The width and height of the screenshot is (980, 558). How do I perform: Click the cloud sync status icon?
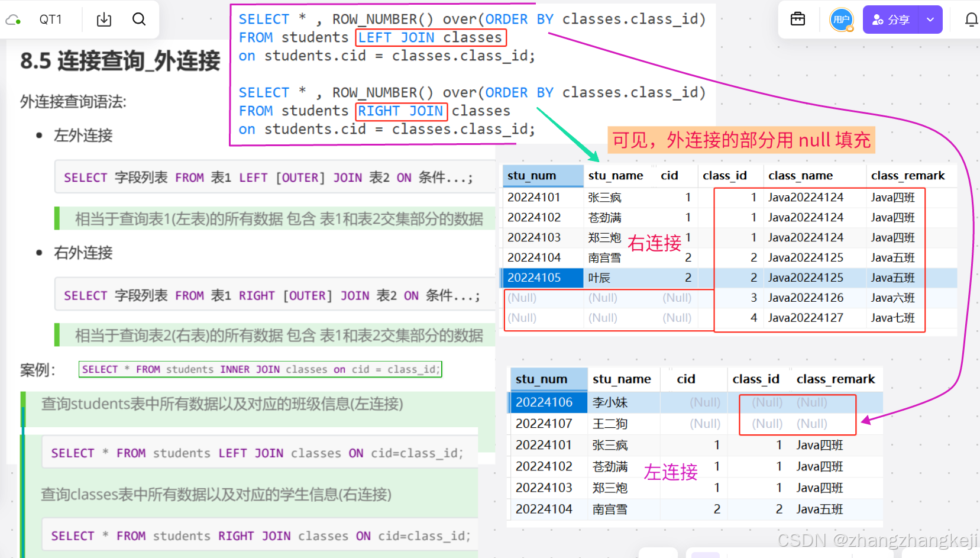tap(13, 19)
